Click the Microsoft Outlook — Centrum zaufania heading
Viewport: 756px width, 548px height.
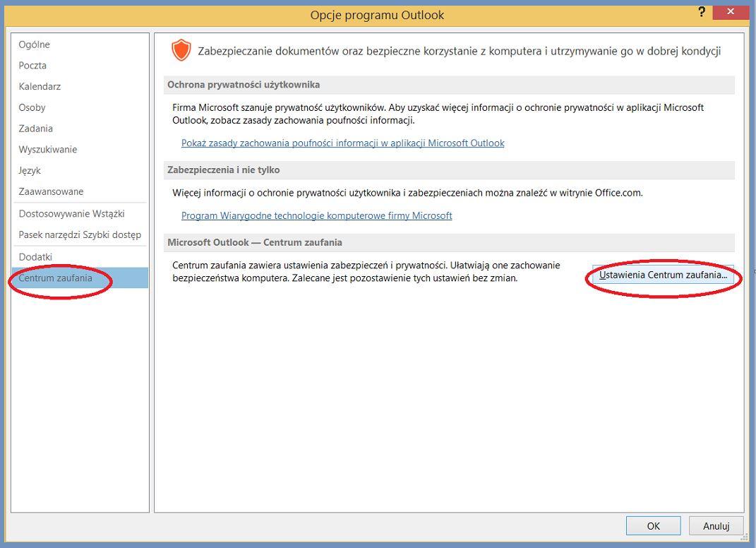point(255,242)
